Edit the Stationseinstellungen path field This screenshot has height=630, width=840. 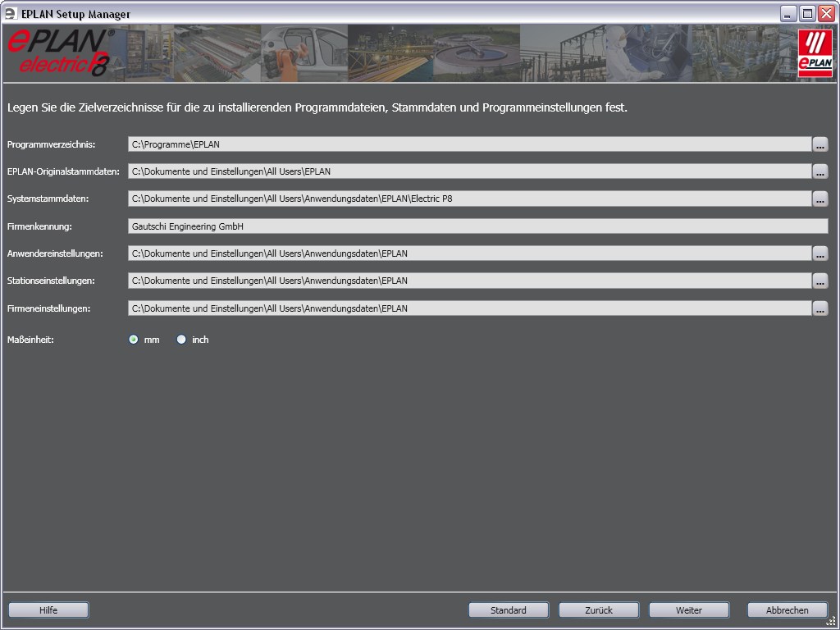[470, 281]
